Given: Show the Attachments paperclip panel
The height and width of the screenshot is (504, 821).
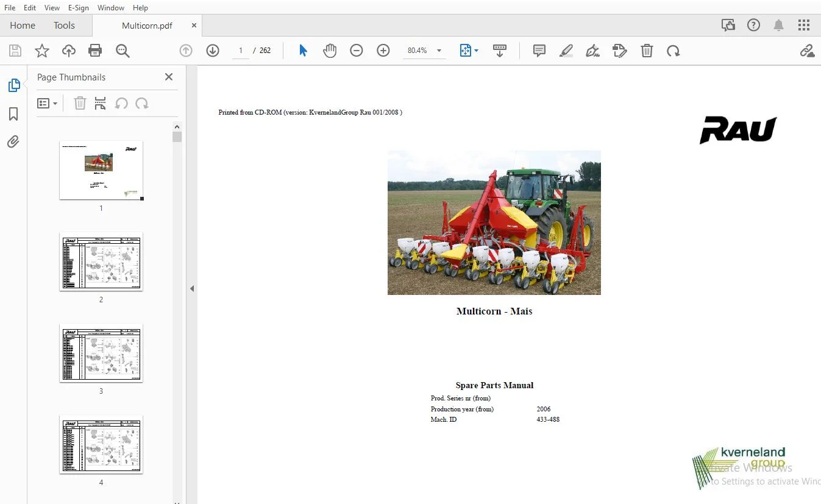Looking at the screenshot, I should (x=13, y=142).
